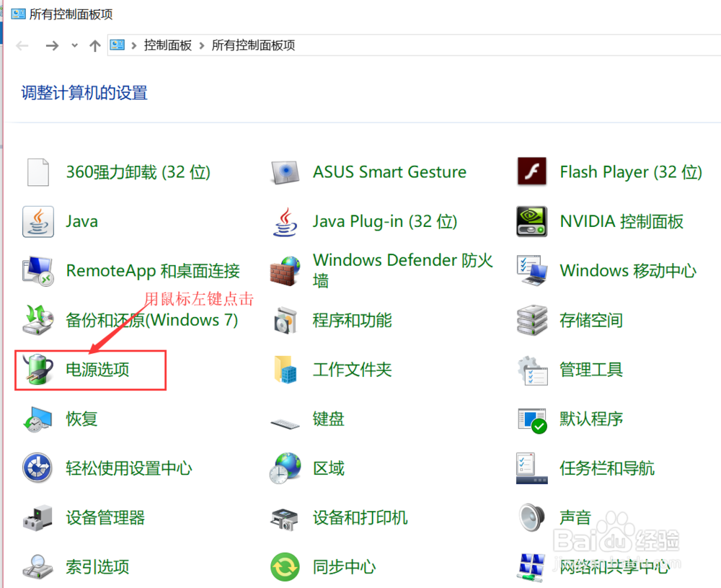Click the Java Plug-in icon
Screen dimensions: 721x588
click(285, 222)
